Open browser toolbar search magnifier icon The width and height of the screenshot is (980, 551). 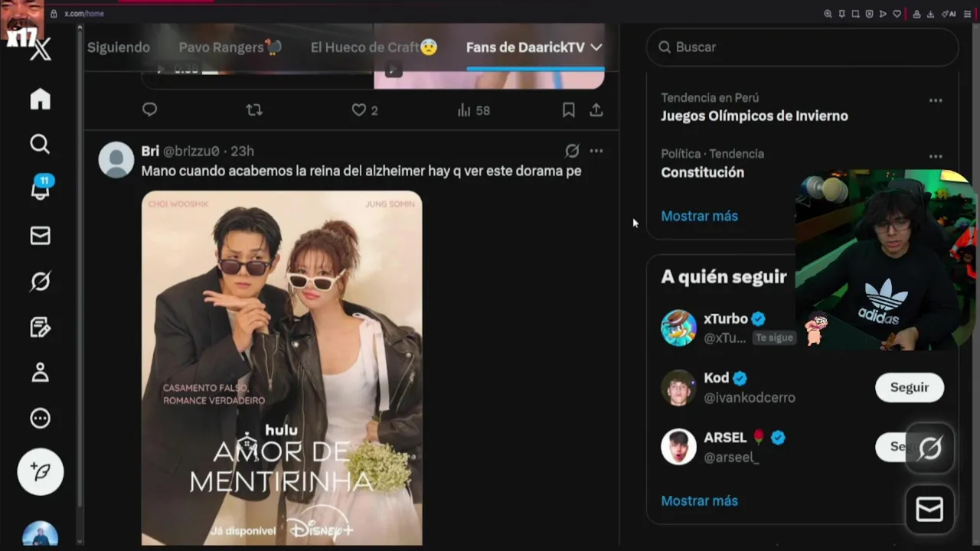828,14
